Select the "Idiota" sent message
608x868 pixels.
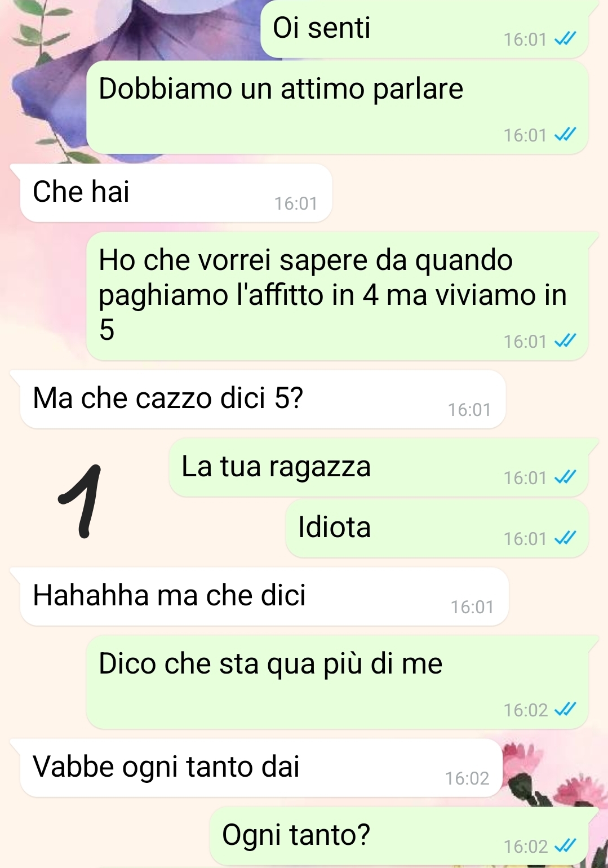tap(437, 529)
